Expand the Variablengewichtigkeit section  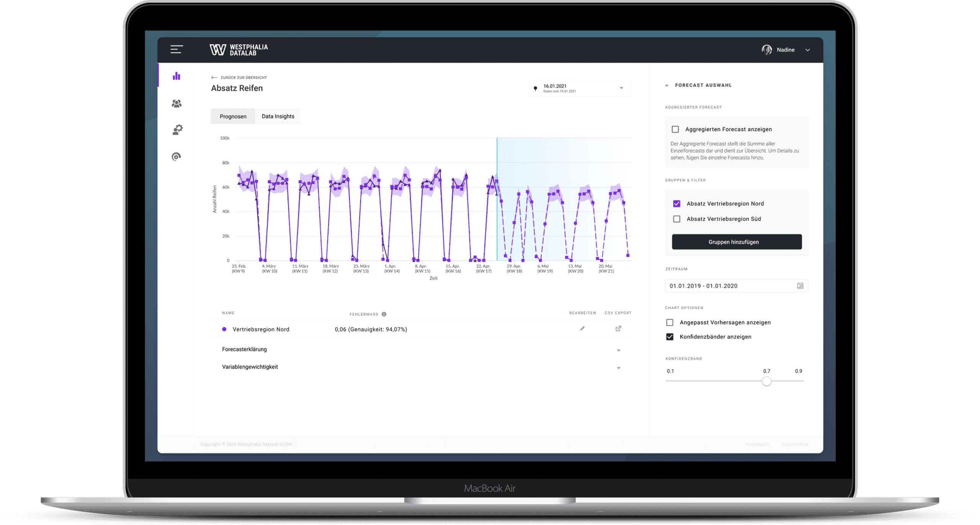click(619, 368)
